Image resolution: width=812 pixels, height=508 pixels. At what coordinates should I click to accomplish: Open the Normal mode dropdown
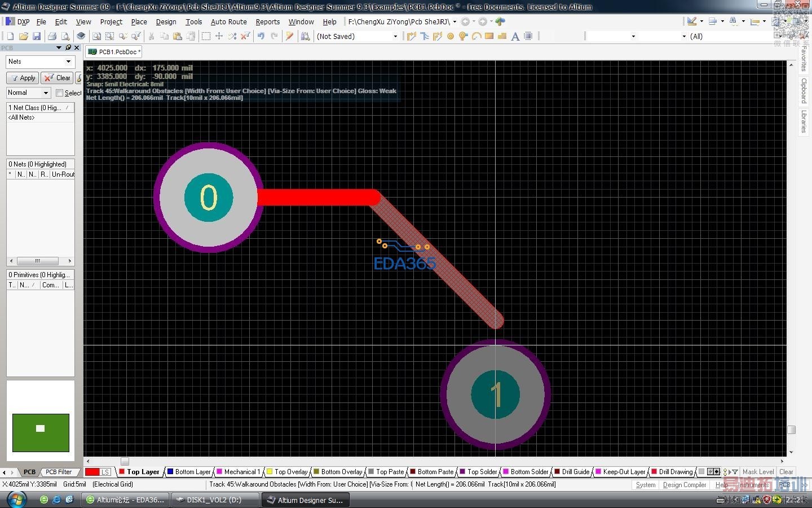[x=46, y=93]
